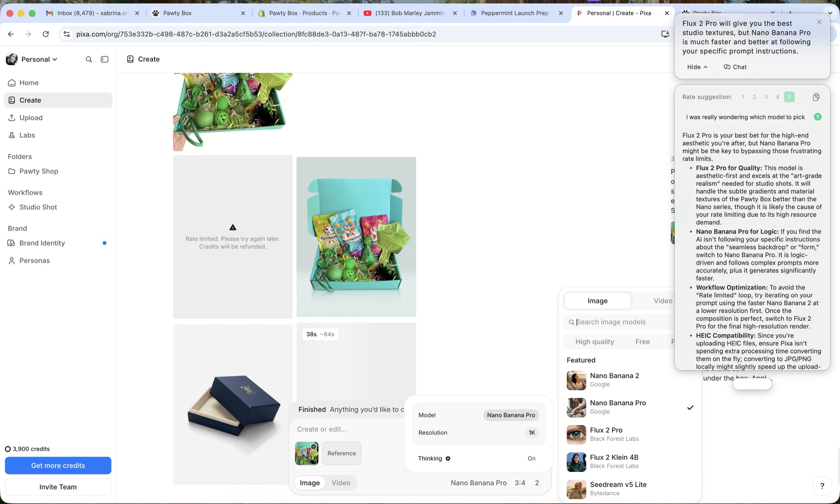Toggle Thinking On setting
Screen dimensions: 840x504
(x=531, y=459)
